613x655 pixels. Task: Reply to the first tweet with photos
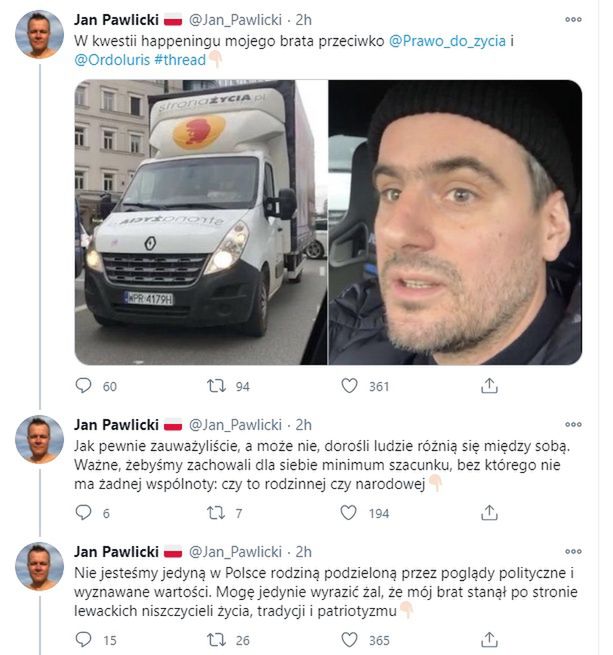click(84, 385)
